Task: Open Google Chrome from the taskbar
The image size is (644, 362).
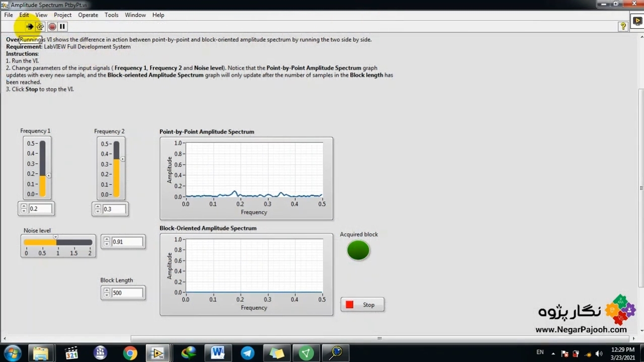Action: tap(130, 353)
